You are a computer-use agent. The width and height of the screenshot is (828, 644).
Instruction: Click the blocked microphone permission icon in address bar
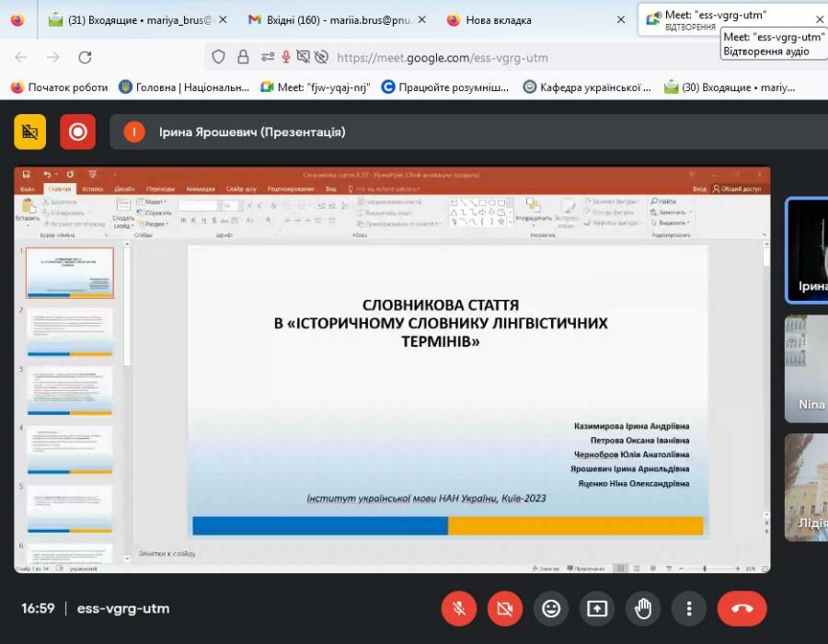click(286, 57)
